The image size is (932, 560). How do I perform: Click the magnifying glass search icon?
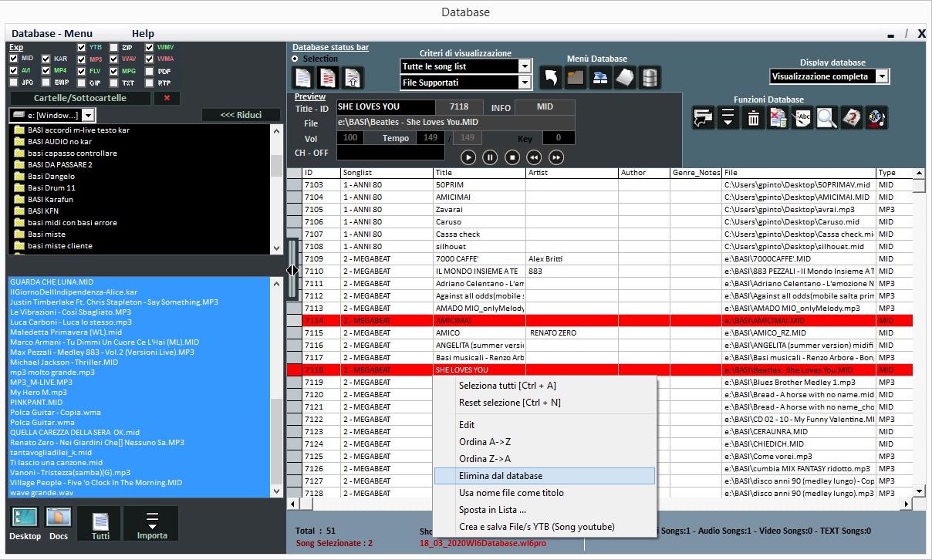pyautogui.click(x=827, y=118)
